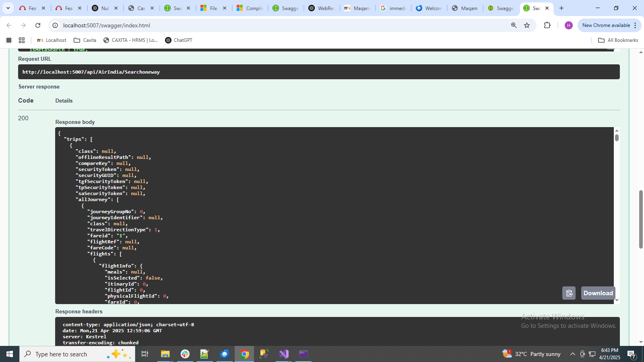
Task: View site information icon in address bar
Action: (x=55, y=25)
